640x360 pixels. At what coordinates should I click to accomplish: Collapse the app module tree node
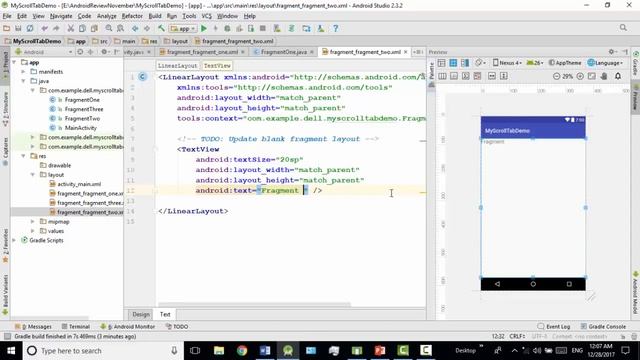coord(15,62)
